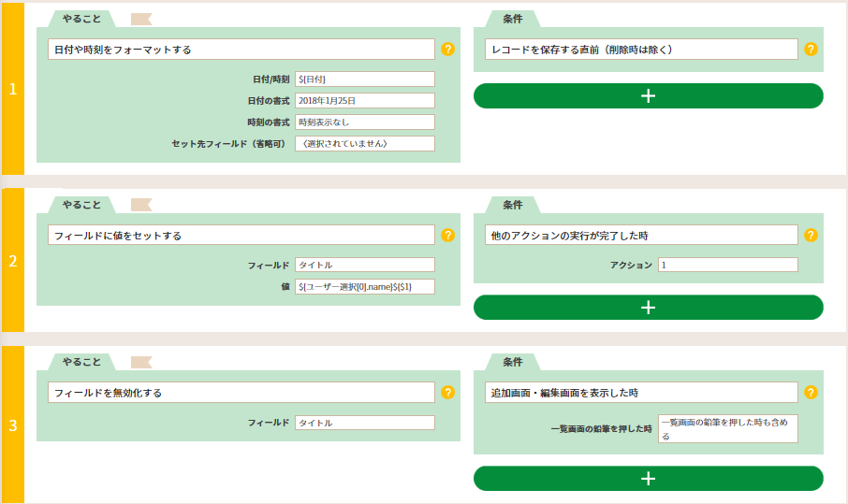
Task: Click the memo flag icon in row 1
Action: coord(141,20)
